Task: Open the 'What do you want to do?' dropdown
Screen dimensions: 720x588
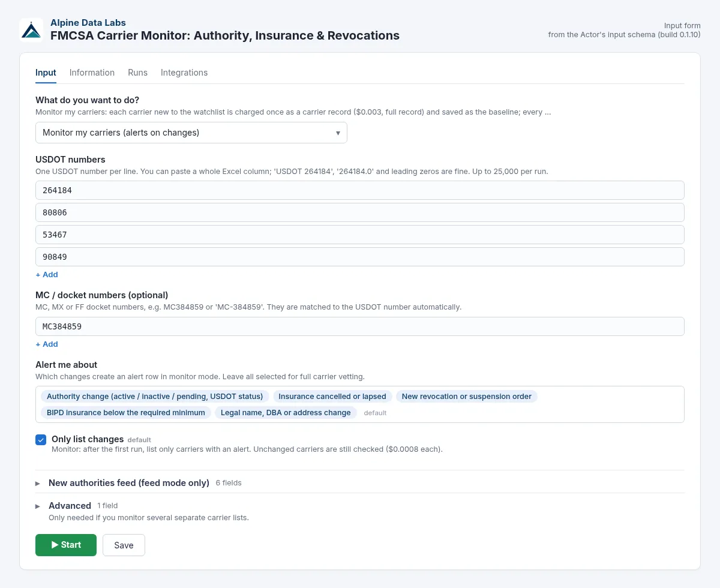Action: click(191, 133)
